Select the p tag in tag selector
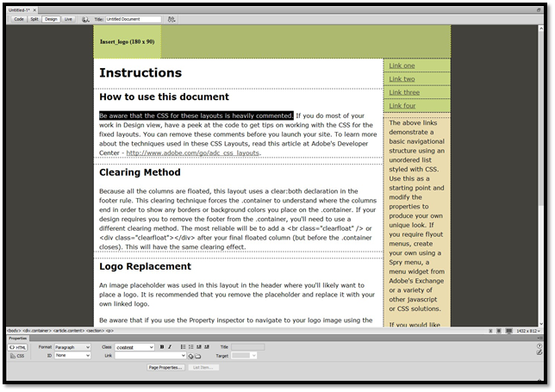The width and height of the screenshot is (555, 392). 109,331
